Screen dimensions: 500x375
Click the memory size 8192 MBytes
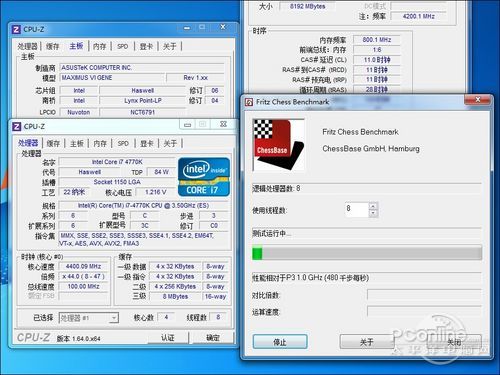(307, 6)
